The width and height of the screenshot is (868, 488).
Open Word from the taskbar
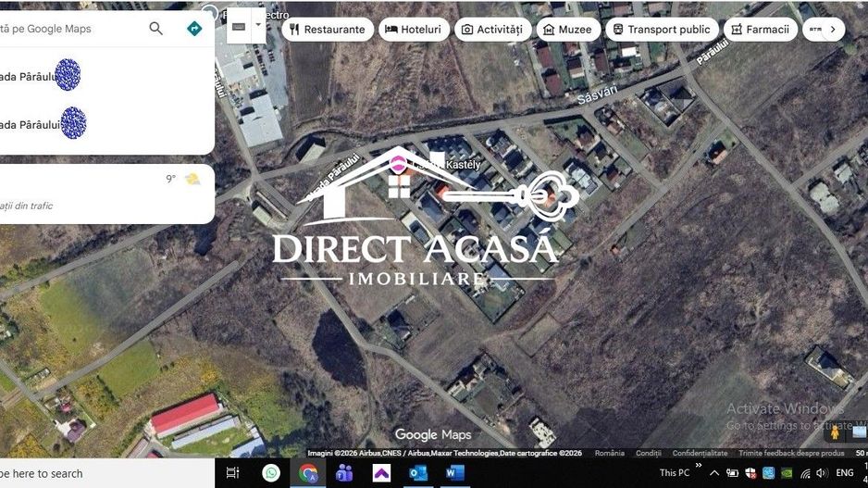(455, 473)
